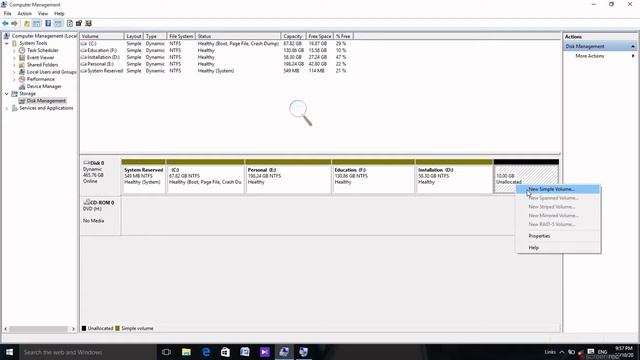Click the Disk 0 label panel

[x=100, y=176]
